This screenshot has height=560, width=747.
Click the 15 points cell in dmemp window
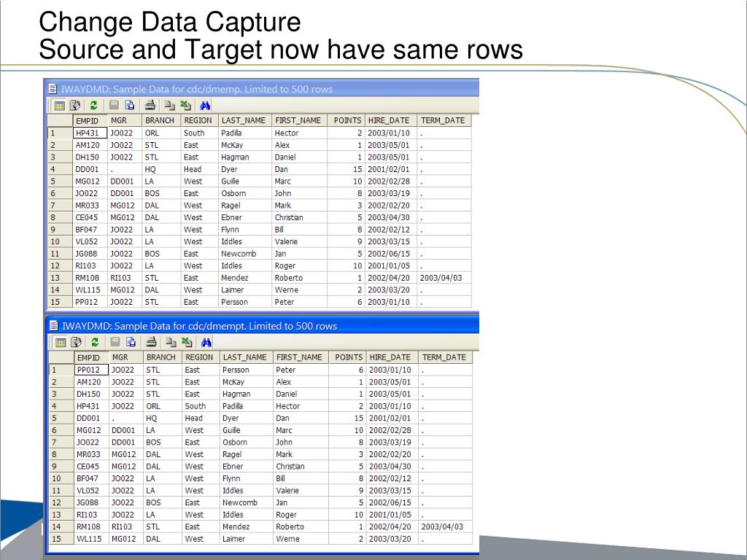347,169
